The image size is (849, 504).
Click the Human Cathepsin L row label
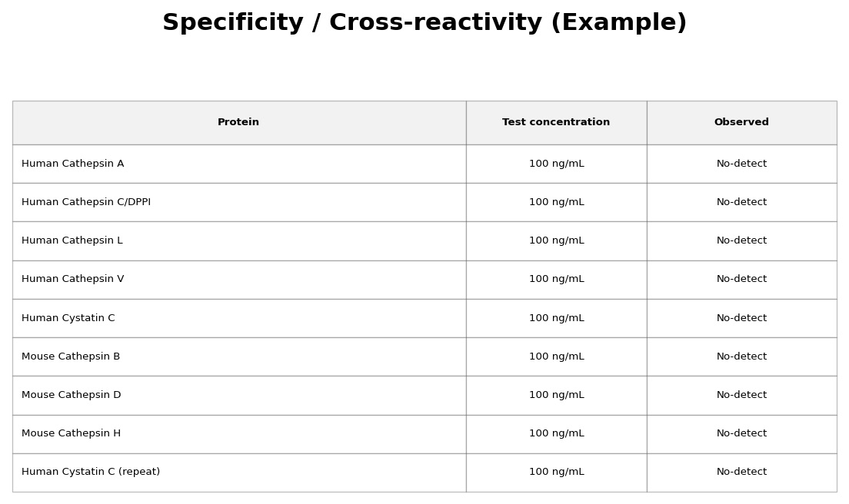72,240
